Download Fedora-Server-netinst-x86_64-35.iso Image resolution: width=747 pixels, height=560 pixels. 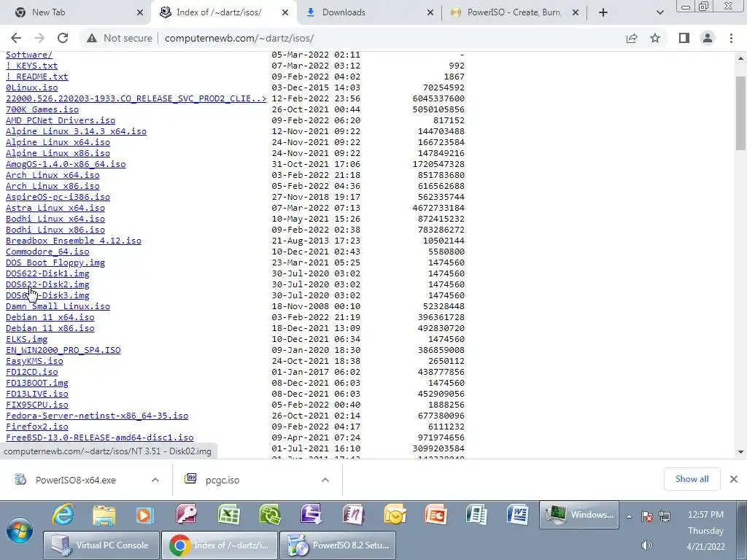click(97, 416)
